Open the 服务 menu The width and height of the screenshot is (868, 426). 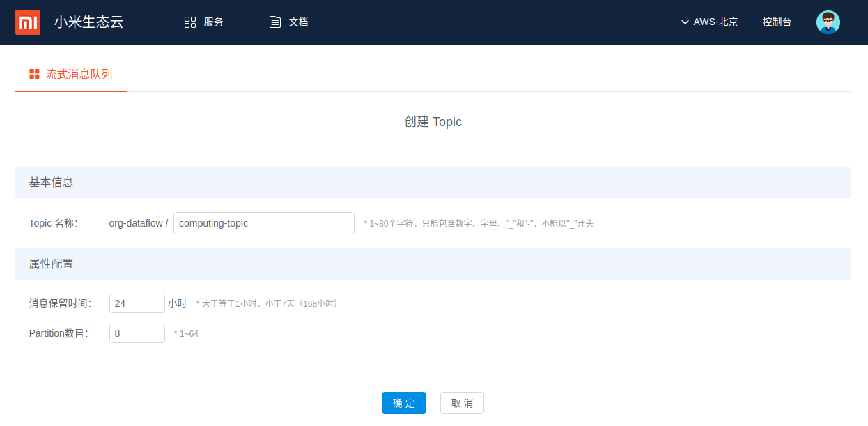pos(213,22)
